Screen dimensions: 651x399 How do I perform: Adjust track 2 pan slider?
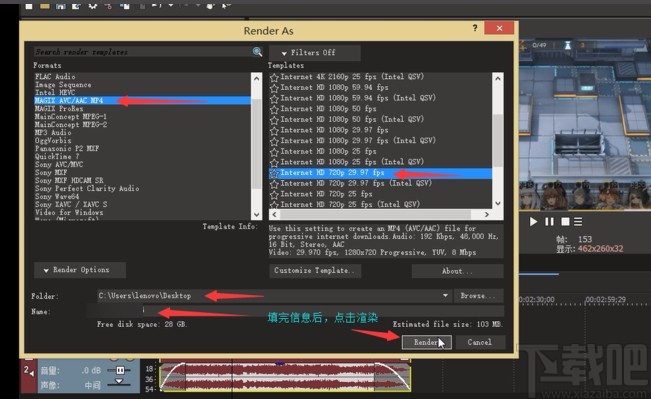119,383
